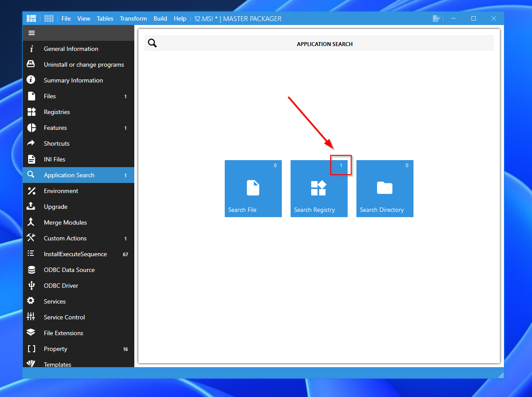Click the Master Packager logo icon
Screen dimensions: 532x397
(31, 18)
